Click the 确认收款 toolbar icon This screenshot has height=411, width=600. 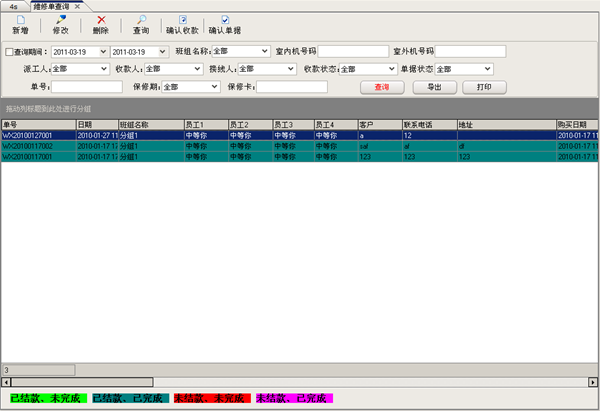pyautogui.click(x=182, y=20)
